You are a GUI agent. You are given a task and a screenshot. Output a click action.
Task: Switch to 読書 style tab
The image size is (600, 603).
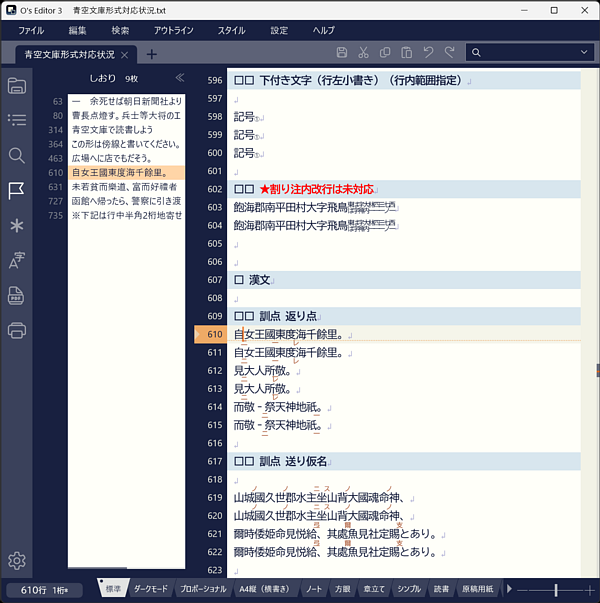pos(441,589)
